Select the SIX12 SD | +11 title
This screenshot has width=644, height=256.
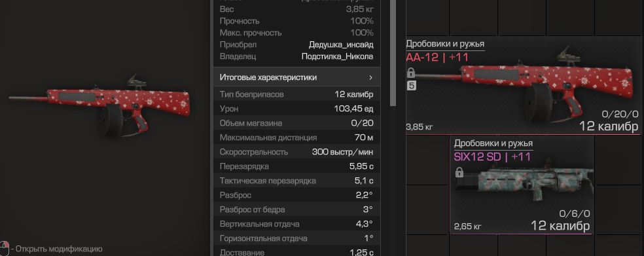click(x=492, y=156)
